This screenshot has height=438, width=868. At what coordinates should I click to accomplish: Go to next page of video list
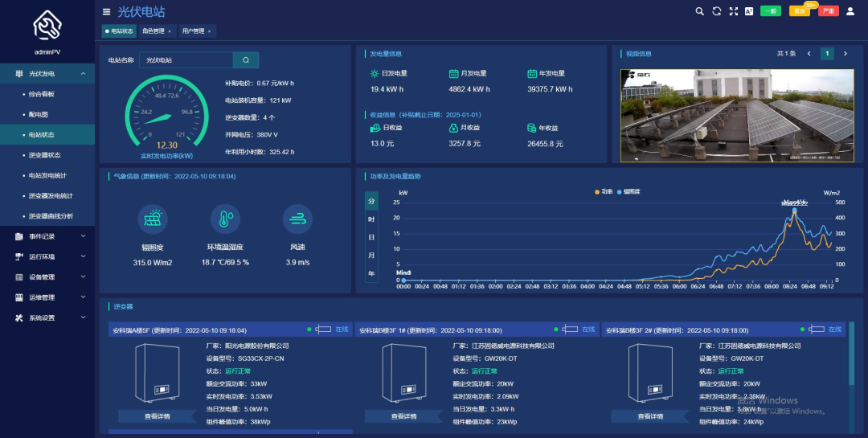[x=845, y=54]
